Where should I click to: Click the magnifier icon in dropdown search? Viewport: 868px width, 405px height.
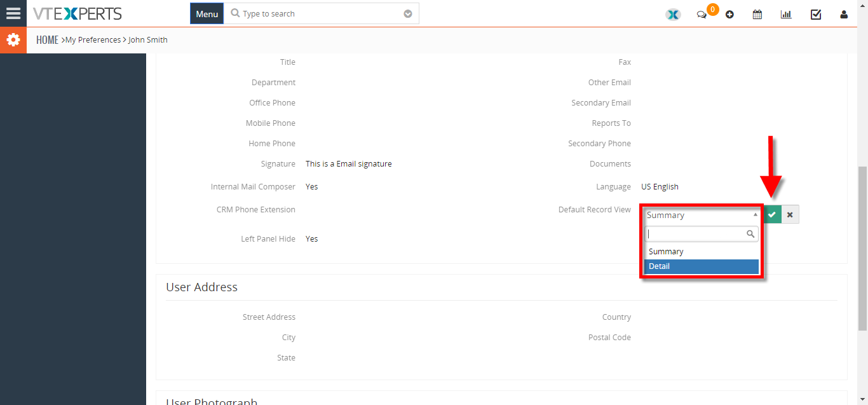(x=750, y=234)
